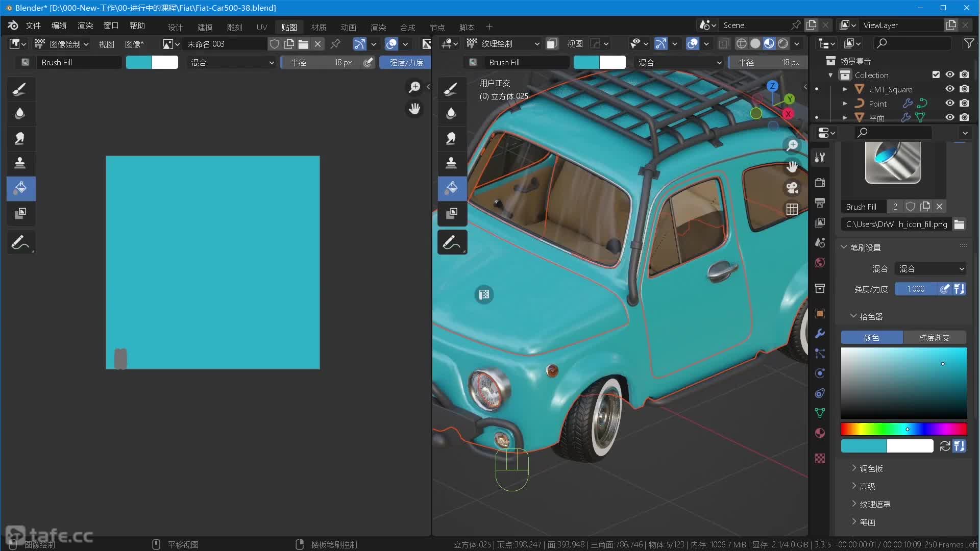Screen dimensions: 980x551
Task: Switch to the 雕刻 workspace tab
Action: pyautogui.click(x=234, y=27)
